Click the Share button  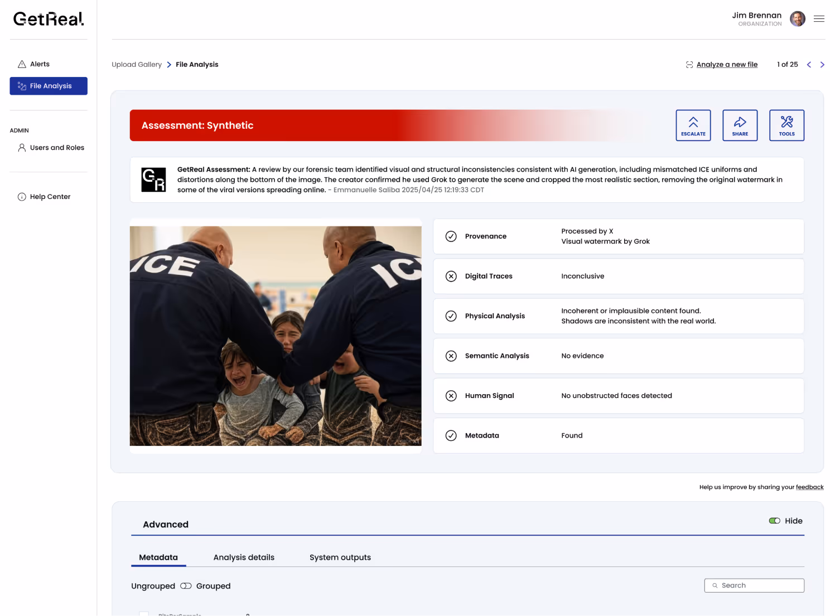[x=740, y=125]
